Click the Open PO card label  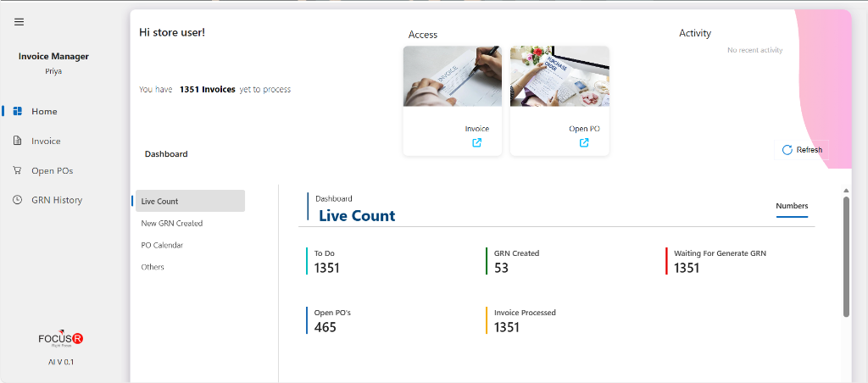click(585, 129)
